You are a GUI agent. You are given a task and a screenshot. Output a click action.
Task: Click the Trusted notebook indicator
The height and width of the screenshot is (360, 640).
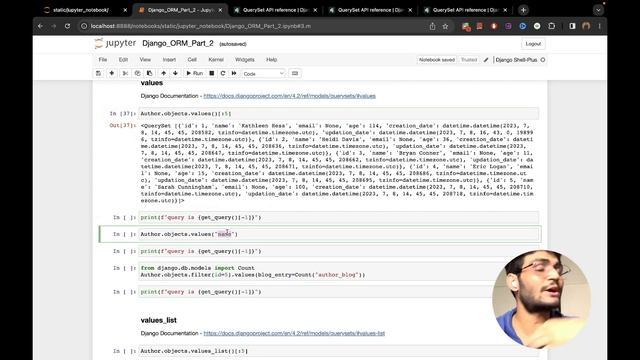[469, 60]
